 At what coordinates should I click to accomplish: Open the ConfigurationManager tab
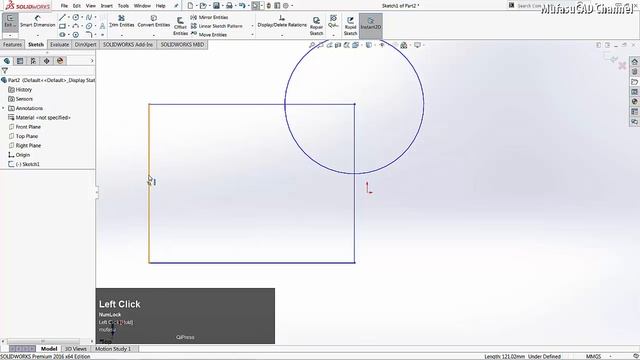[x=33, y=61]
